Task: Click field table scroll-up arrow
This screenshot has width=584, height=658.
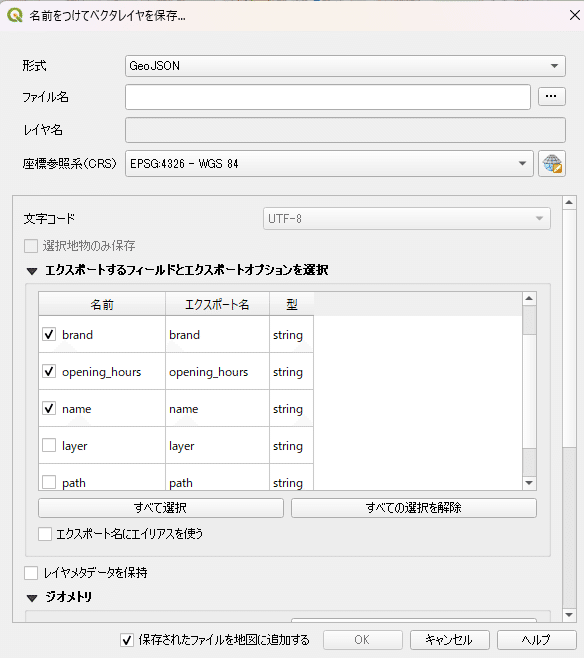Action: 529,298
